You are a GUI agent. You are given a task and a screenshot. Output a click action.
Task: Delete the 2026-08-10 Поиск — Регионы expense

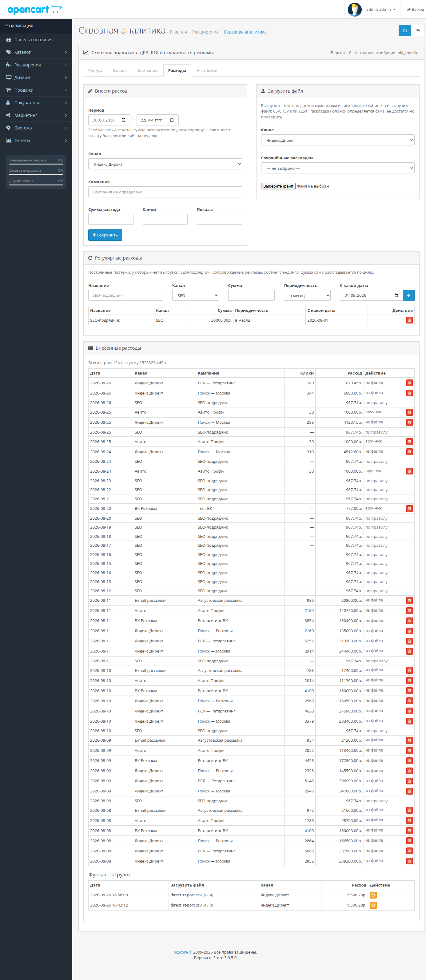(x=409, y=701)
